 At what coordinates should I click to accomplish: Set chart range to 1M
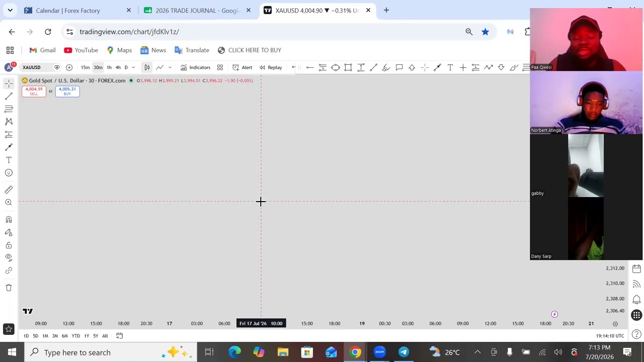45,336
